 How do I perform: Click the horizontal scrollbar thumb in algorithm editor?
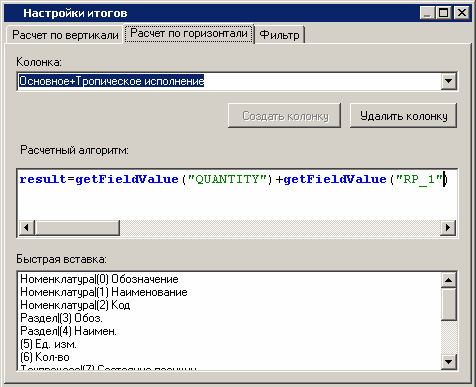77,228
